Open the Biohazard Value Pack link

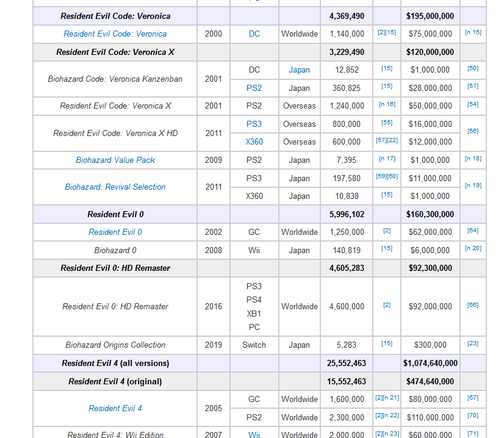[x=115, y=160]
